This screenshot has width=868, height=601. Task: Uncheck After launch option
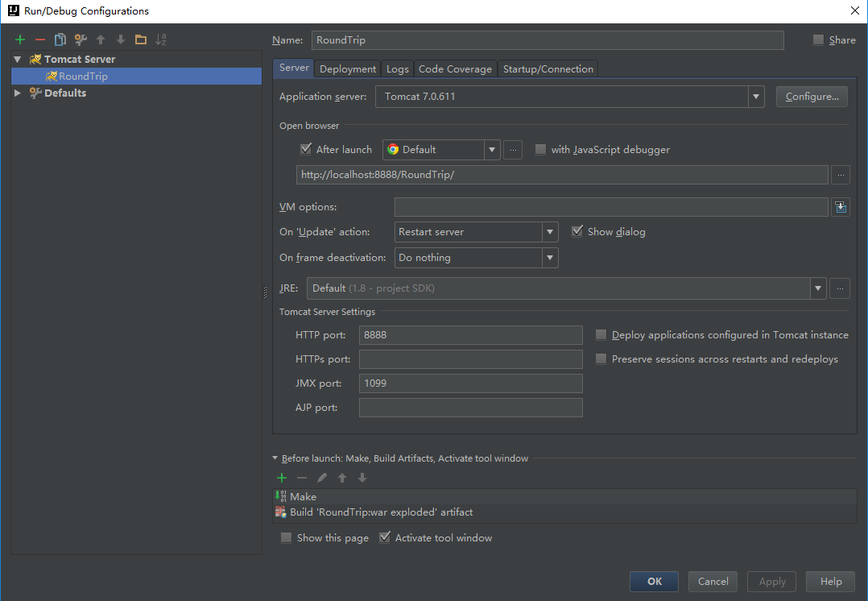(306, 149)
